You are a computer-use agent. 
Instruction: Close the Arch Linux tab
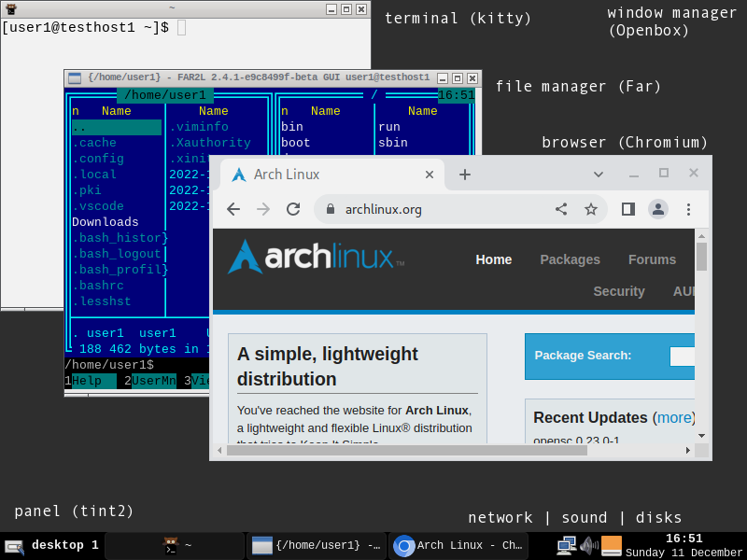[430, 175]
